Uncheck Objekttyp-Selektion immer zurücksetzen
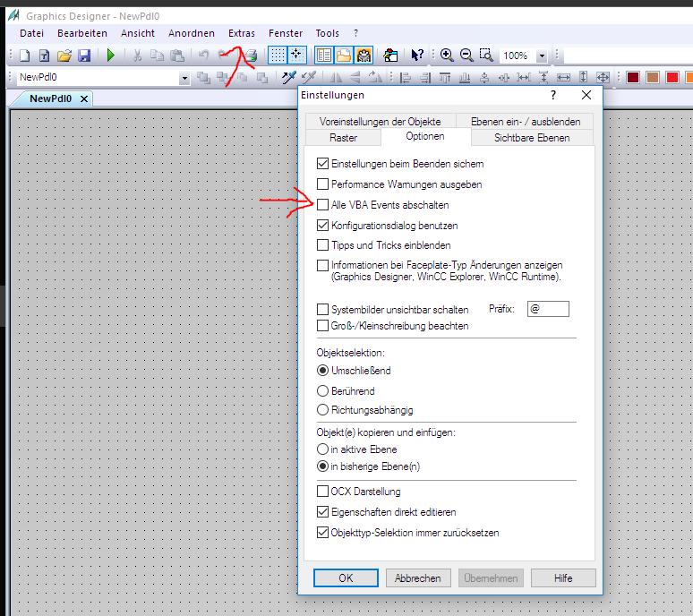This screenshot has height=616, width=693. [x=322, y=533]
